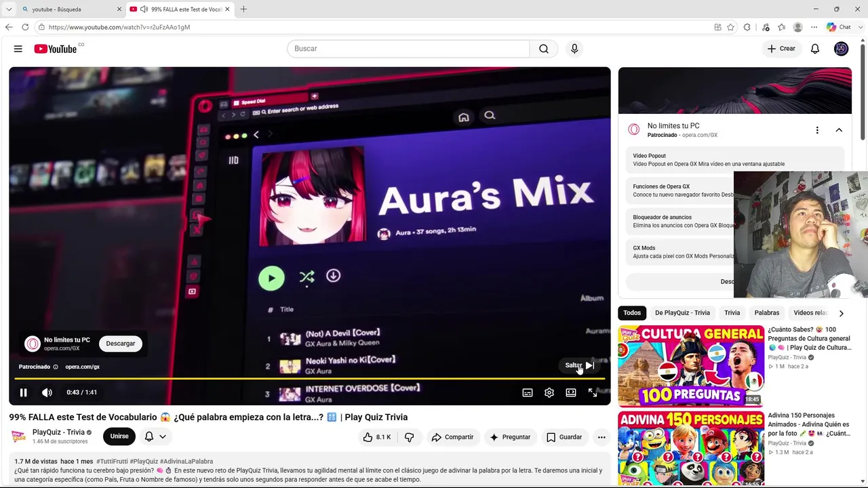Click the Descargar button on the ad
868x488 pixels.
click(121, 344)
